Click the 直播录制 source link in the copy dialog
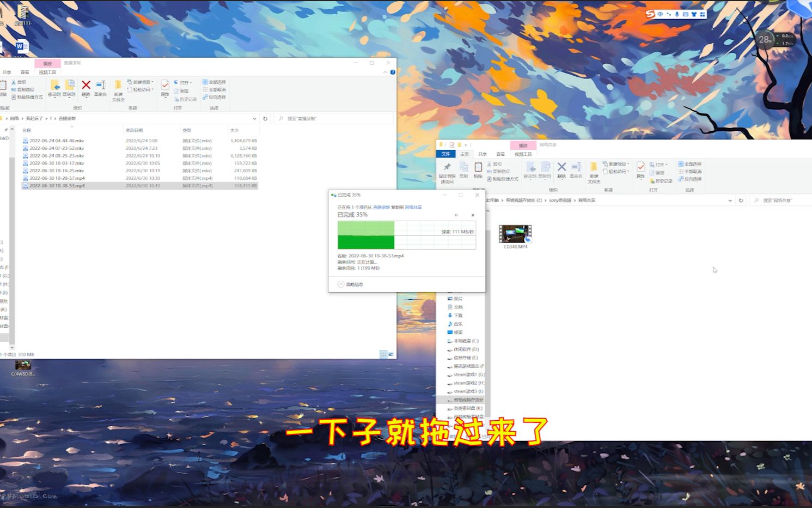 click(381, 207)
